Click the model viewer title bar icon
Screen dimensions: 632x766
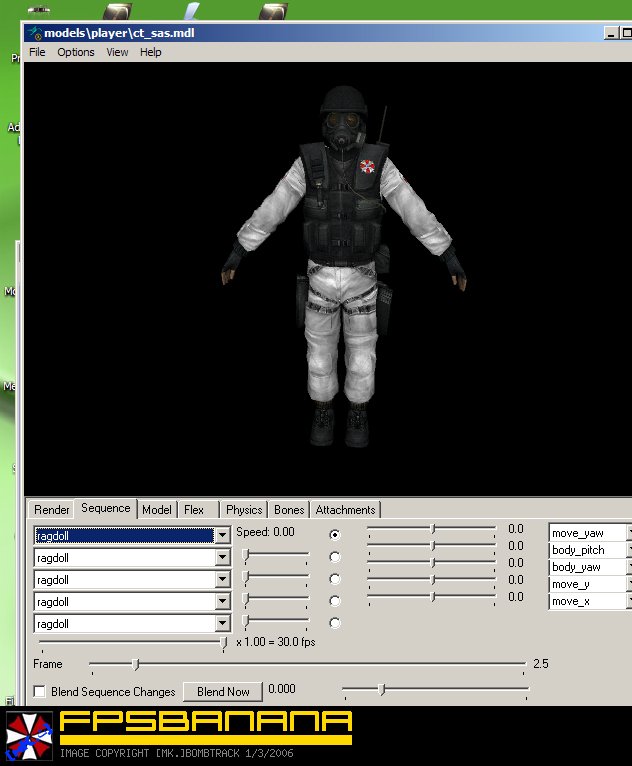point(35,33)
